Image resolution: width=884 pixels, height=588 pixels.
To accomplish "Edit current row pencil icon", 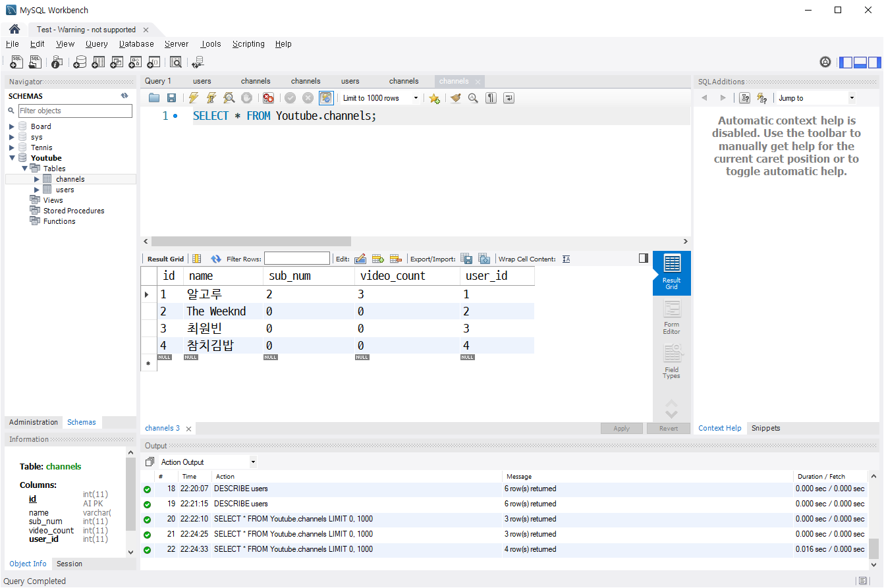I will click(x=360, y=259).
